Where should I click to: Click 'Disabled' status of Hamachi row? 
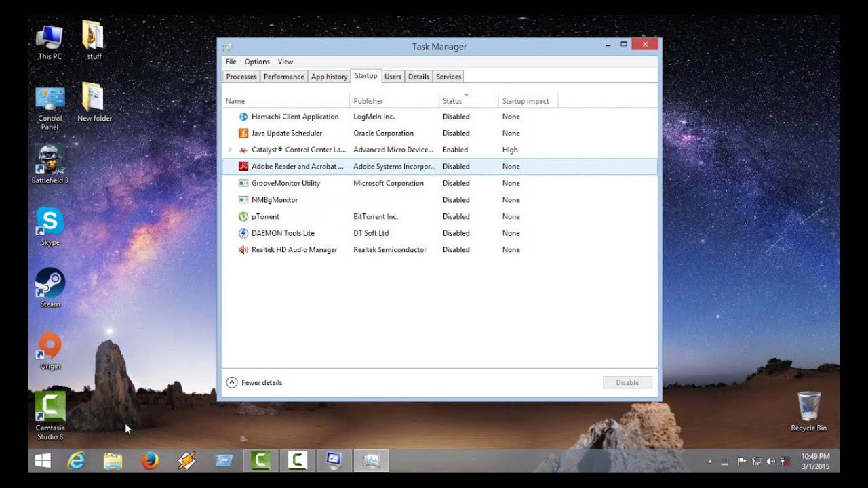456,117
